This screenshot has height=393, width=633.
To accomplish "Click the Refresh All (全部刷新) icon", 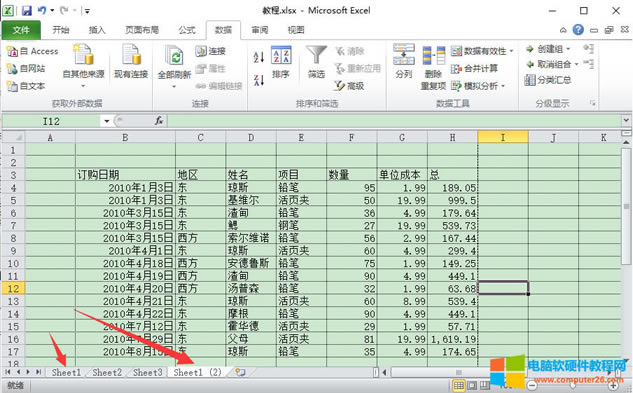I will (174, 56).
